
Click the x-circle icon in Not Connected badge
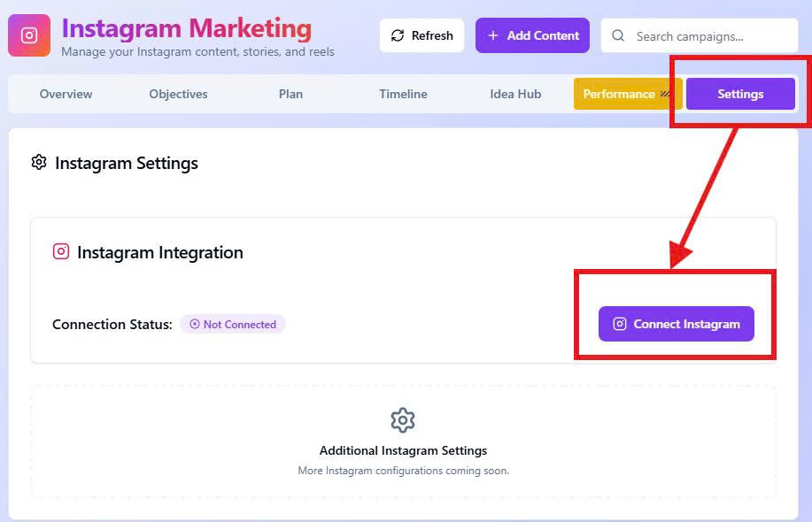tap(195, 325)
